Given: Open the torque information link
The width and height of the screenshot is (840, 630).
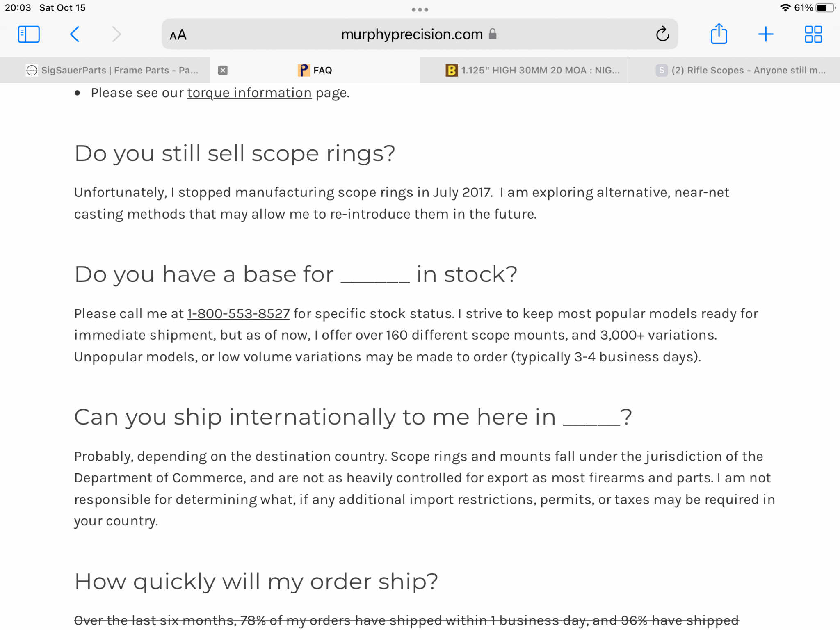Looking at the screenshot, I should pos(249,93).
